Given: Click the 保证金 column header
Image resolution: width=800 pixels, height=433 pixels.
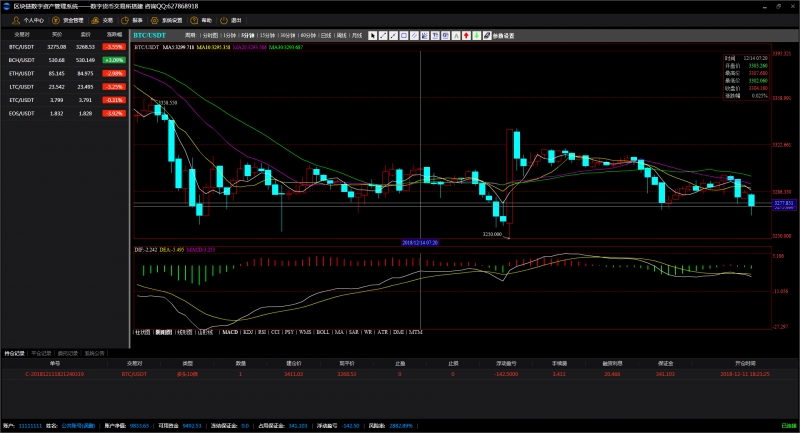Looking at the screenshot, I should coord(665,364).
